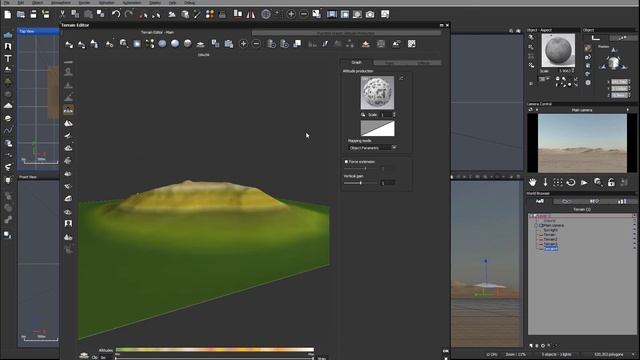This screenshot has width=640, height=360.
Task: Click the Cut scissors icon
Action: [62, 14]
